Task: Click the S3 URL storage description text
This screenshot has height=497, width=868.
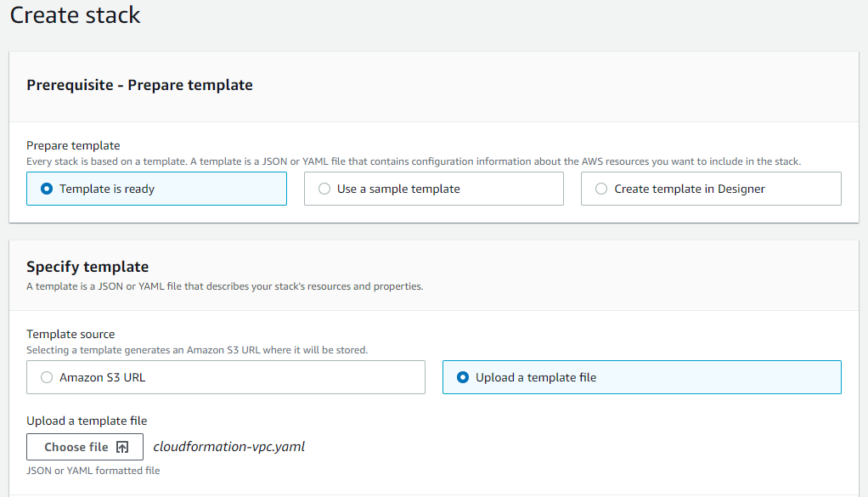Action: (x=197, y=350)
